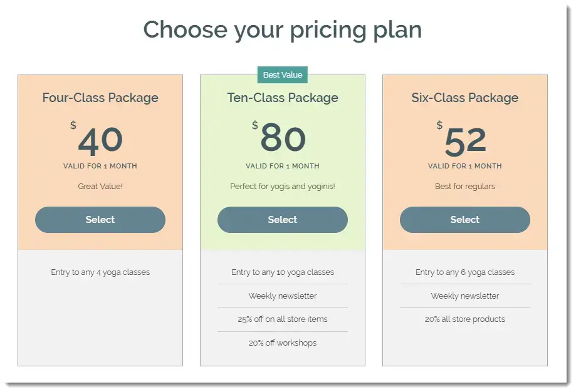Image resolution: width=576 pixels, height=392 pixels.
Task: Click '20% all store products' feature
Action: pos(465,319)
